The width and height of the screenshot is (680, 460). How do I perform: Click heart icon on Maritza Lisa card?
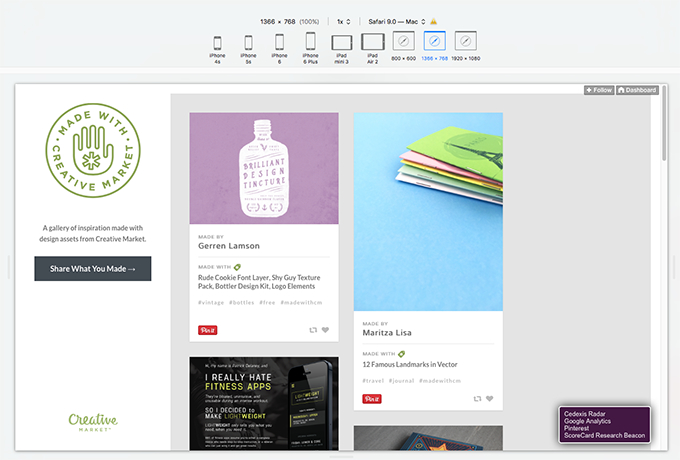pos(490,398)
